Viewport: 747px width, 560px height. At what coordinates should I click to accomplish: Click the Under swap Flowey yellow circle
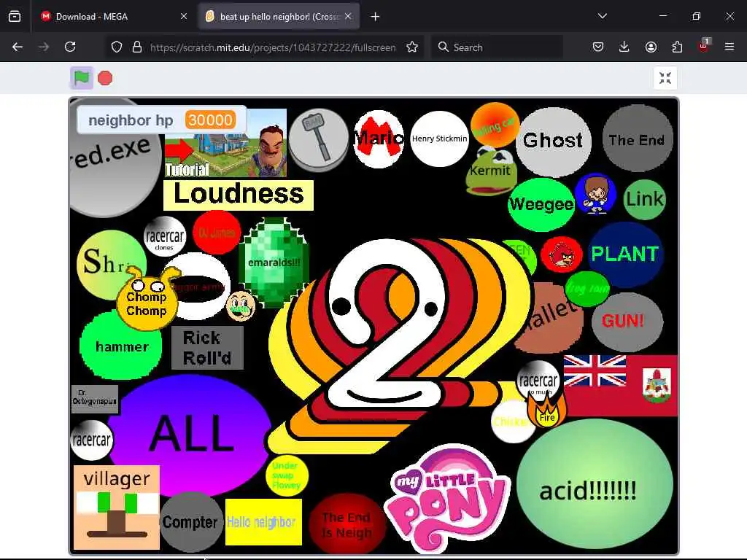(x=287, y=475)
